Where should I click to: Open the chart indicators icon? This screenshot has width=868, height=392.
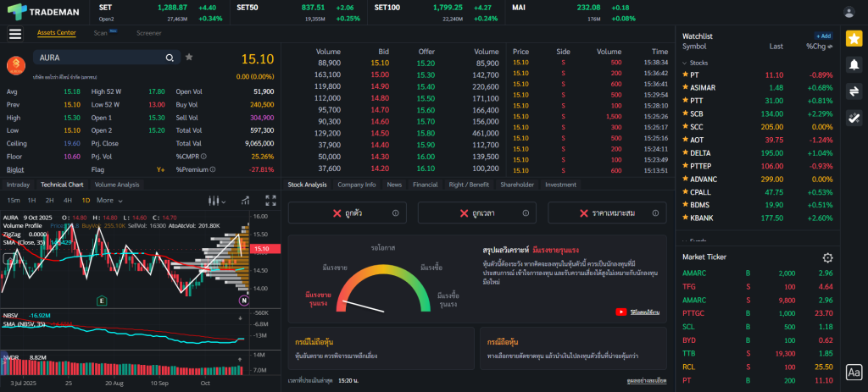245,200
